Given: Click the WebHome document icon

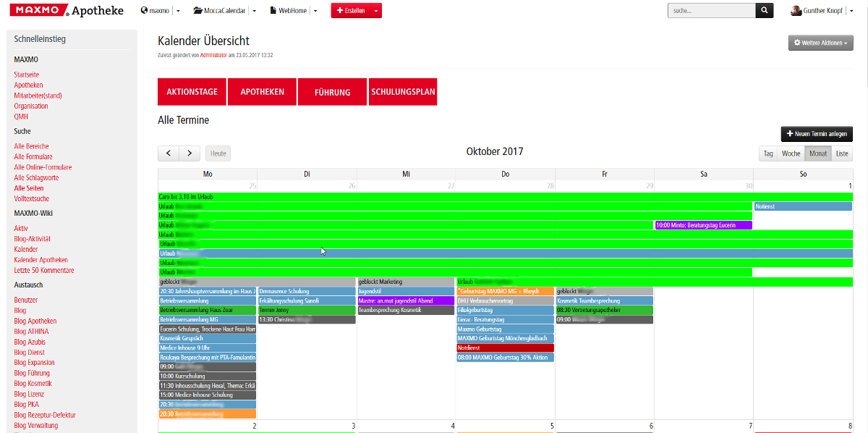Looking at the screenshot, I should (x=273, y=11).
